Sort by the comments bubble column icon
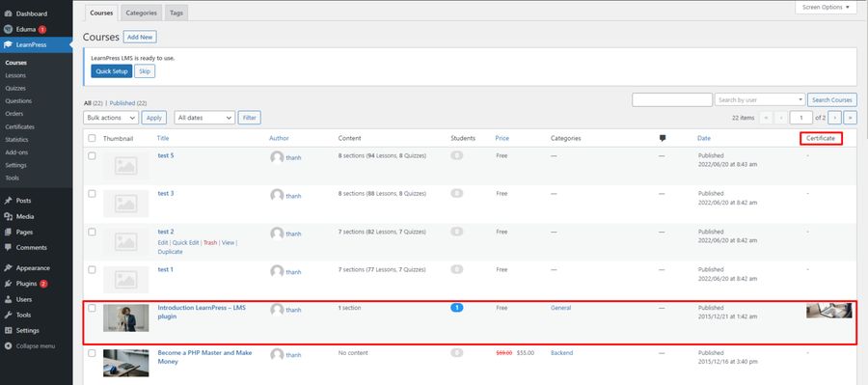The image size is (868, 385). pos(663,139)
